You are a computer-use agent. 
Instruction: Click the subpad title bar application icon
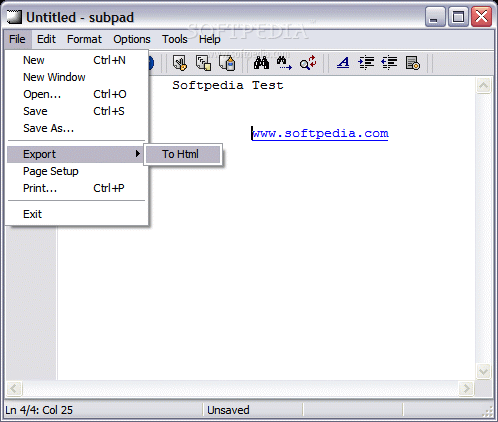coord(14,17)
